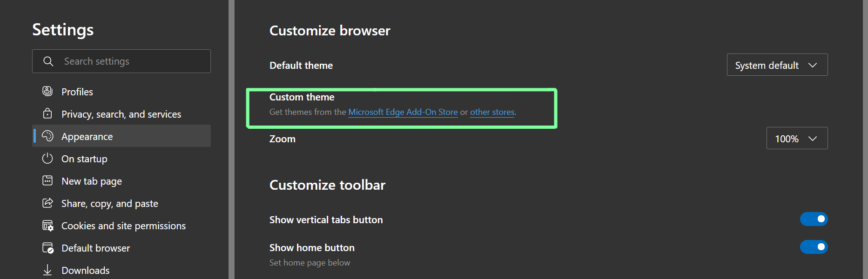
Task: Change zoom from 100% using its chevron
Action: 813,138
